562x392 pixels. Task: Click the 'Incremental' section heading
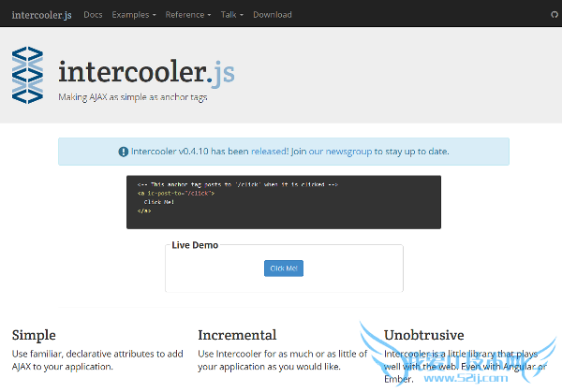[x=237, y=336]
